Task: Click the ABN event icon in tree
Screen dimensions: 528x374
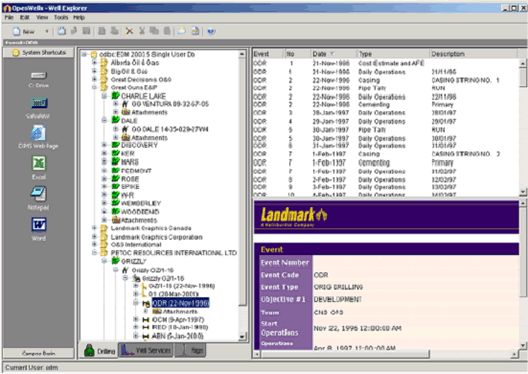Action: click(146, 336)
